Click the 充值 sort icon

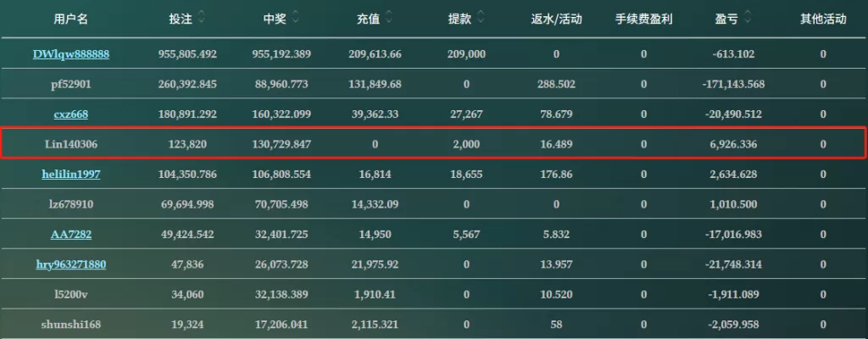tap(388, 17)
